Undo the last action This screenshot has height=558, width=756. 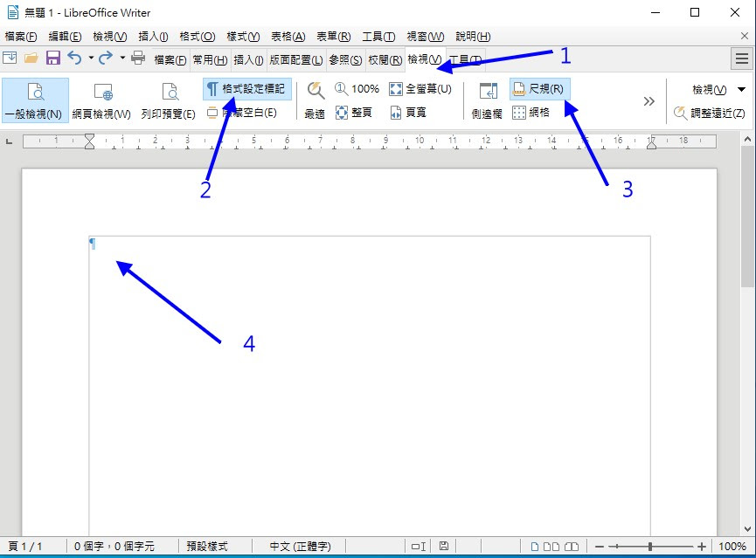point(74,58)
